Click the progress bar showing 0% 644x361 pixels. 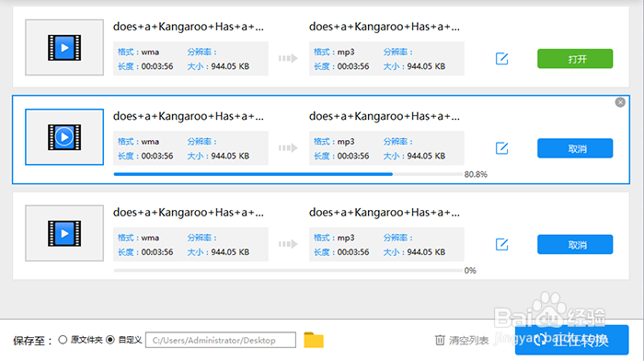coord(288,271)
